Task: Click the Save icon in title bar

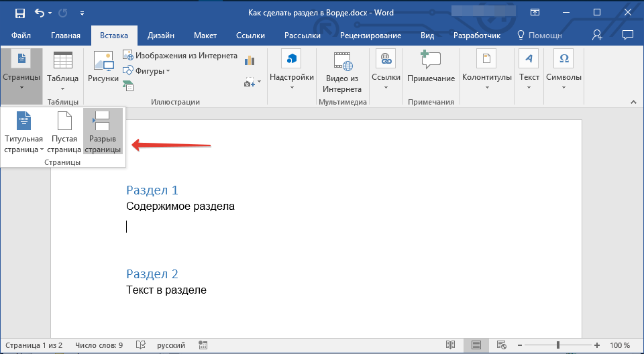Action: click(x=20, y=13)
